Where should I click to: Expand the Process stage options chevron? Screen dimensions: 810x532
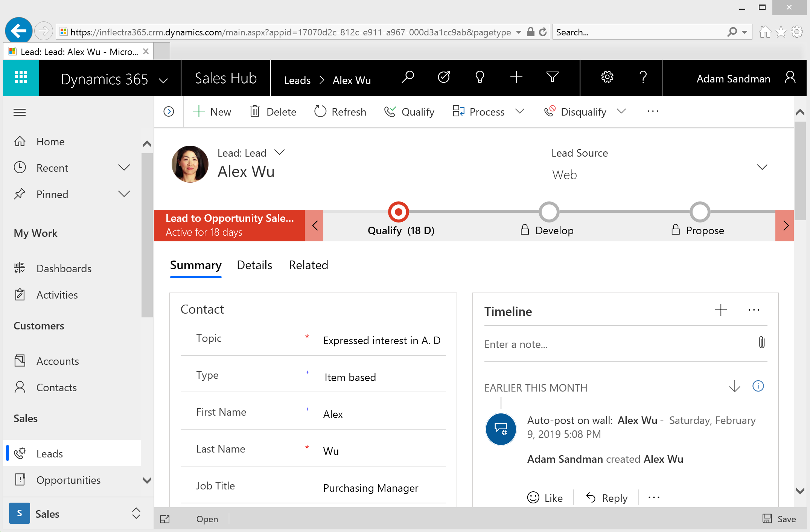point(521,112)
